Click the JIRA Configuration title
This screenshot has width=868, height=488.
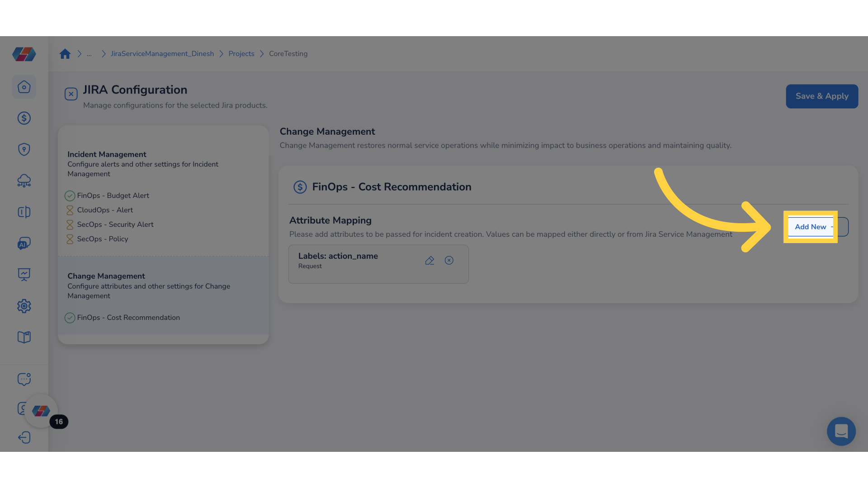(135, 90)
